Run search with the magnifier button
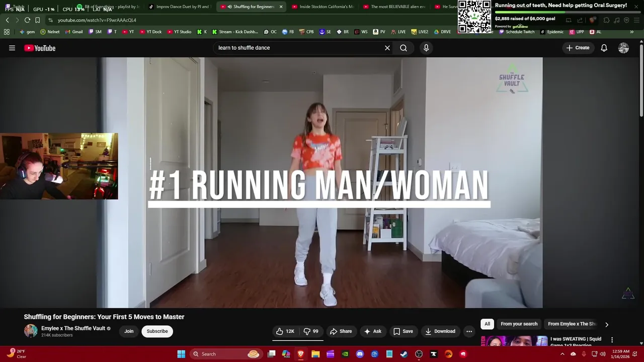 pyautogui.click(x=404, y=48)
